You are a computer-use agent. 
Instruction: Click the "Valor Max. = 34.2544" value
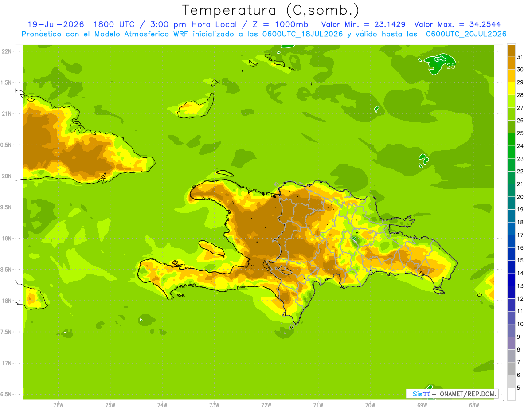[x=458, y=24]
